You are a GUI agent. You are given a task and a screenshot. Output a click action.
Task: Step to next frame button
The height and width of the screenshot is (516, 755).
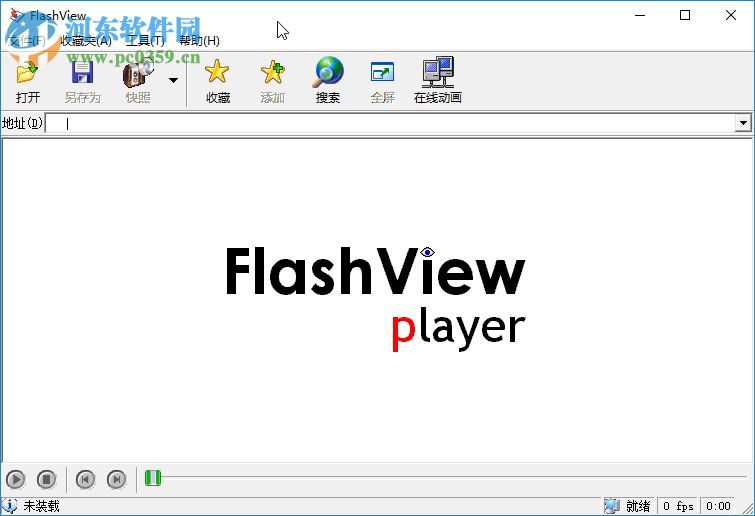point(117,479)
